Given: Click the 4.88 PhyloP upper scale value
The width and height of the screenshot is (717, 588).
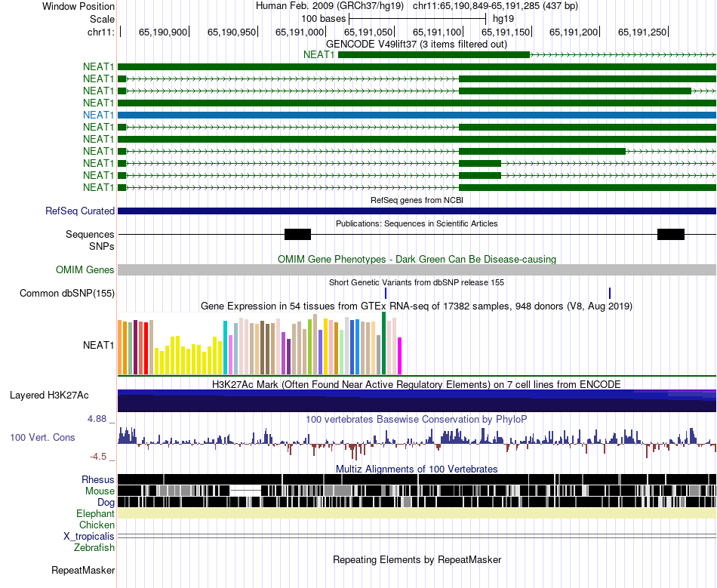Looking at the screenshot, I should point(97,419).
